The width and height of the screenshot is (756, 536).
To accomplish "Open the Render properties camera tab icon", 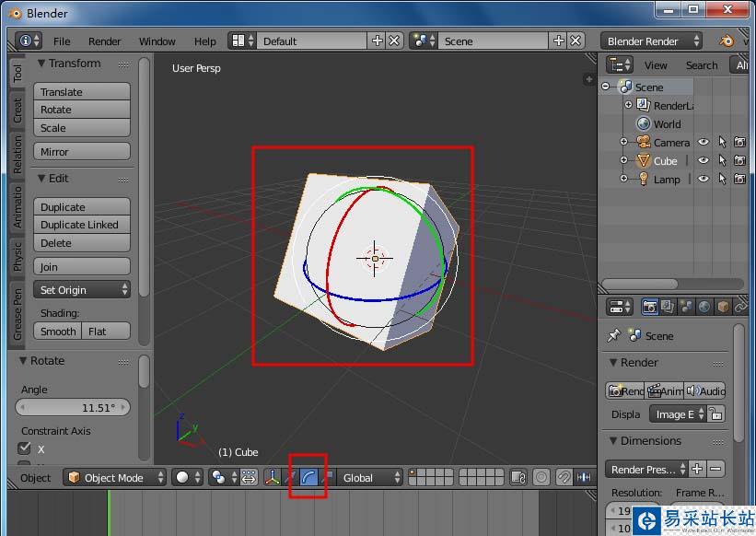I will [x=649, y=307].
